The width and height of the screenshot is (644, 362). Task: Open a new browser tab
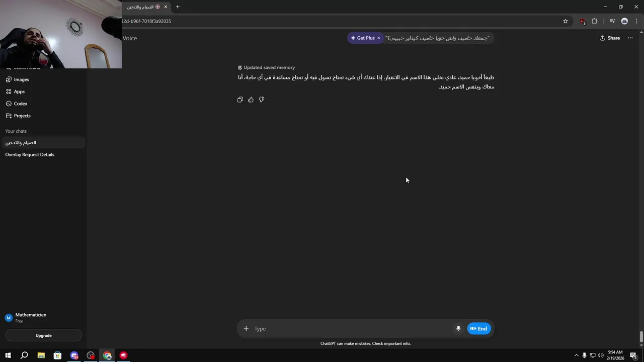[x=178, y=7]
